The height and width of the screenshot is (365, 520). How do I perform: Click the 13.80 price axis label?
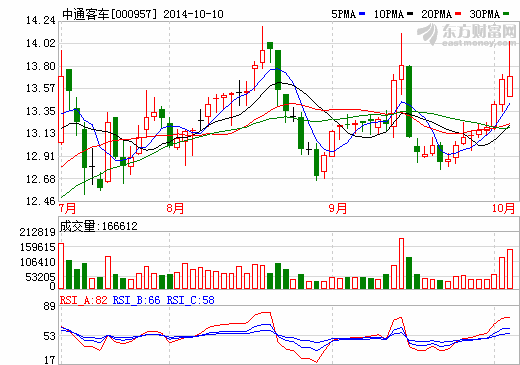tap(41, 66)
